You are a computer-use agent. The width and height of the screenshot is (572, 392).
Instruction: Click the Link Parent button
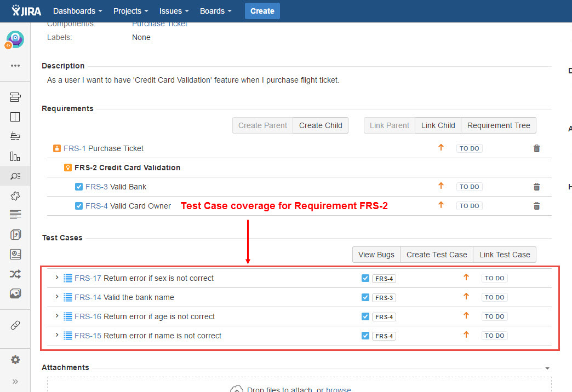pos(389,125)
